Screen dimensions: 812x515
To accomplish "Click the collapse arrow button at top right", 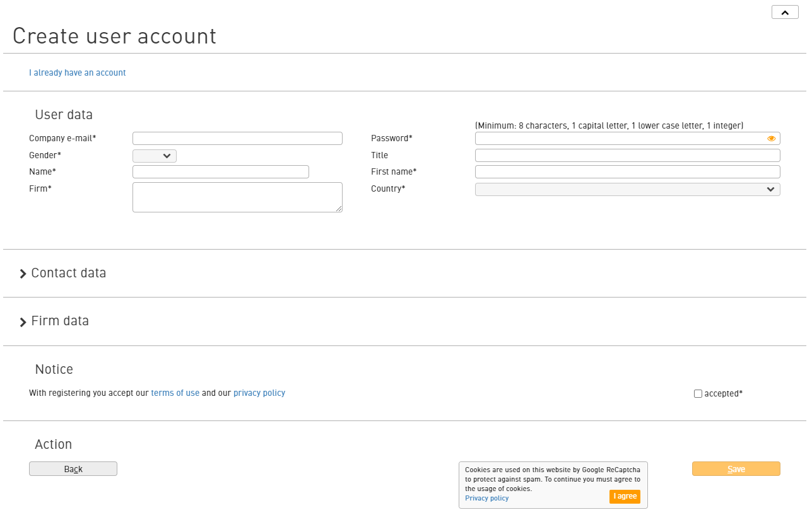I will point(785,13).
